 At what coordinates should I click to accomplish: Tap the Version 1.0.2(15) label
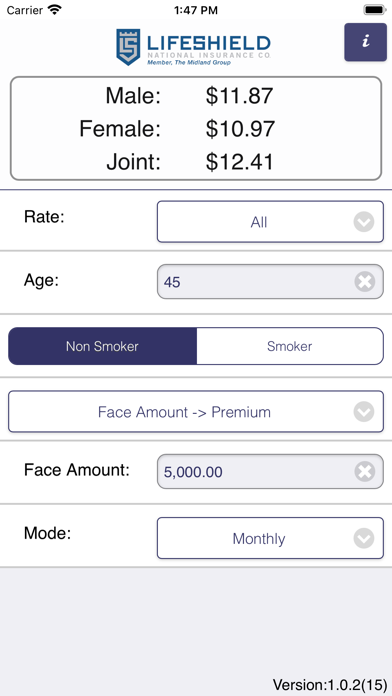330,684
